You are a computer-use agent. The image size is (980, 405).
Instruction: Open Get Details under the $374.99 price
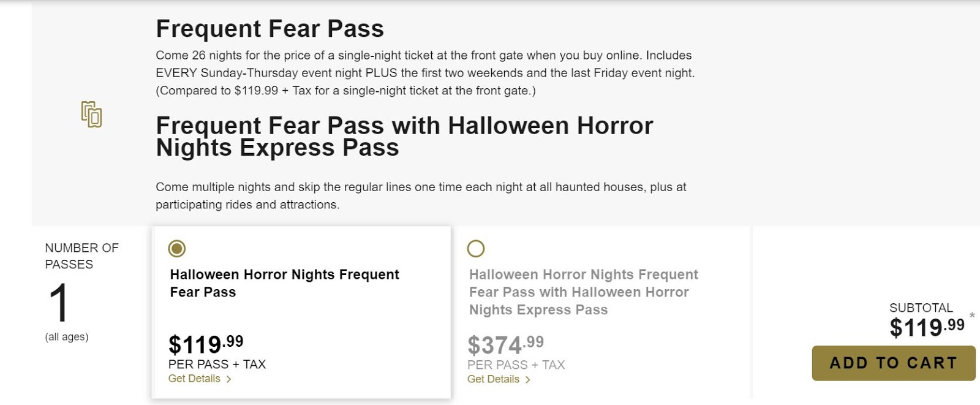pyautogui.click(x=493, y=379)
